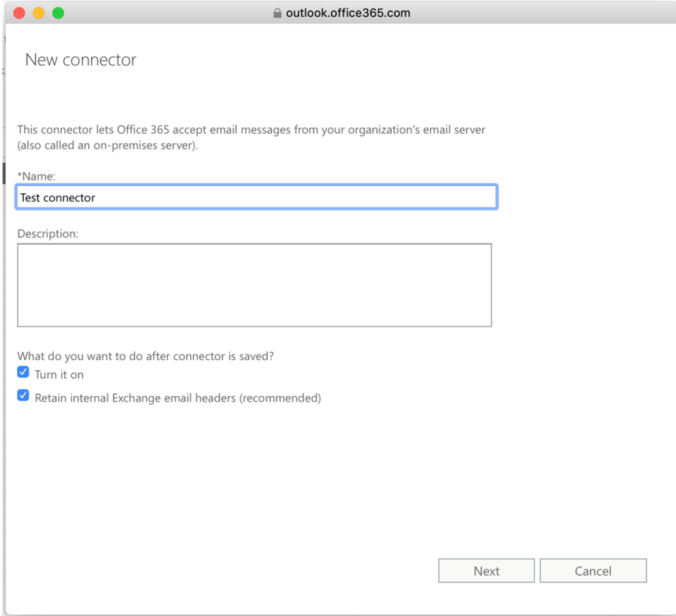676x616 pixels.
Task: Click the Name input field
Action: click(257, 197)
